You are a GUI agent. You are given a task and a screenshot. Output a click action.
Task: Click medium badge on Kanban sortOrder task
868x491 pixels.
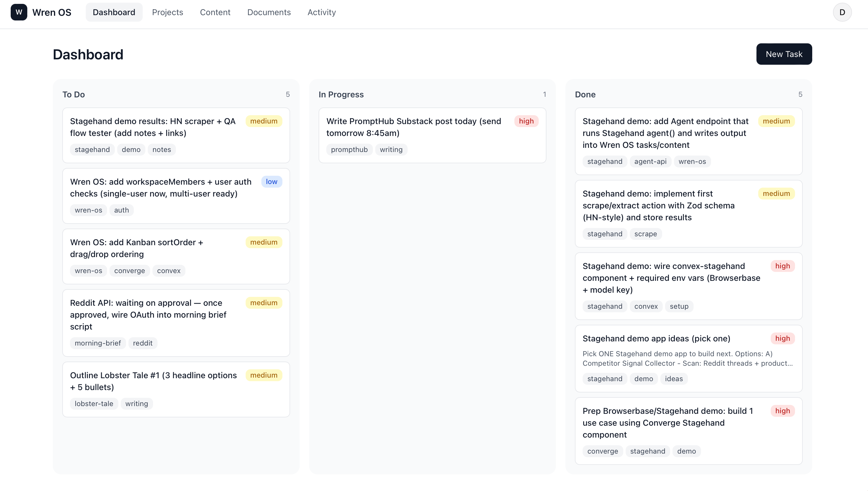pos(263,242)
